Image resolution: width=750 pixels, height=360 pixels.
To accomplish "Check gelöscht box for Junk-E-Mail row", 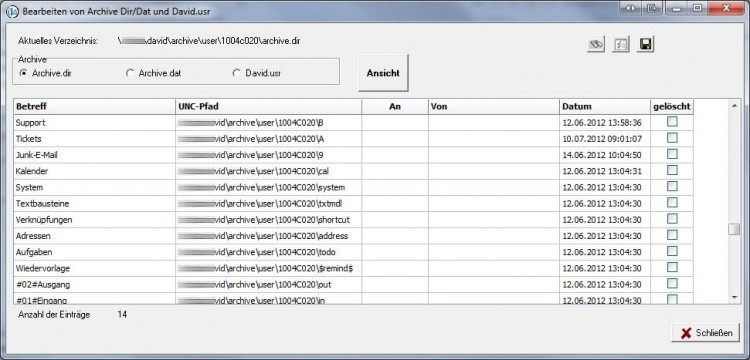I will coord(672,154).
